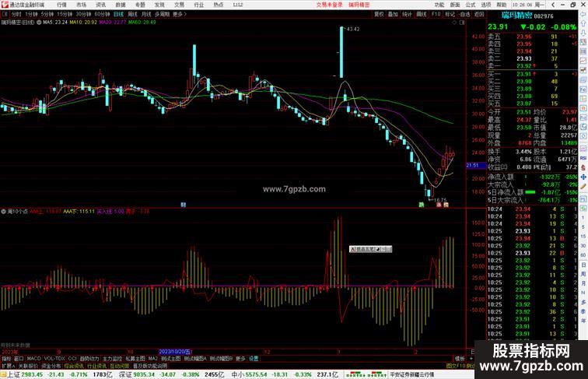Click the red money-bag icon in sidebar
Screen dimensions: 588x379
pyautogui.click(x=583, y=167)
